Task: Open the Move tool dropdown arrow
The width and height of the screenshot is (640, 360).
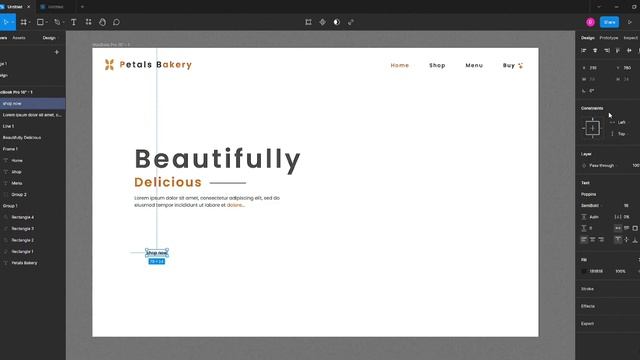Action: (13, 22)
